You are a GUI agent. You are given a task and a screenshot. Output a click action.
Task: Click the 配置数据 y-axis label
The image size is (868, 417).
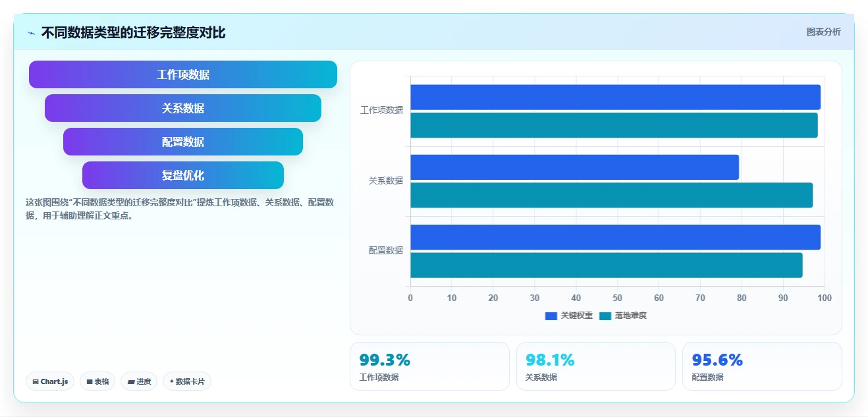tap(386, 250)
